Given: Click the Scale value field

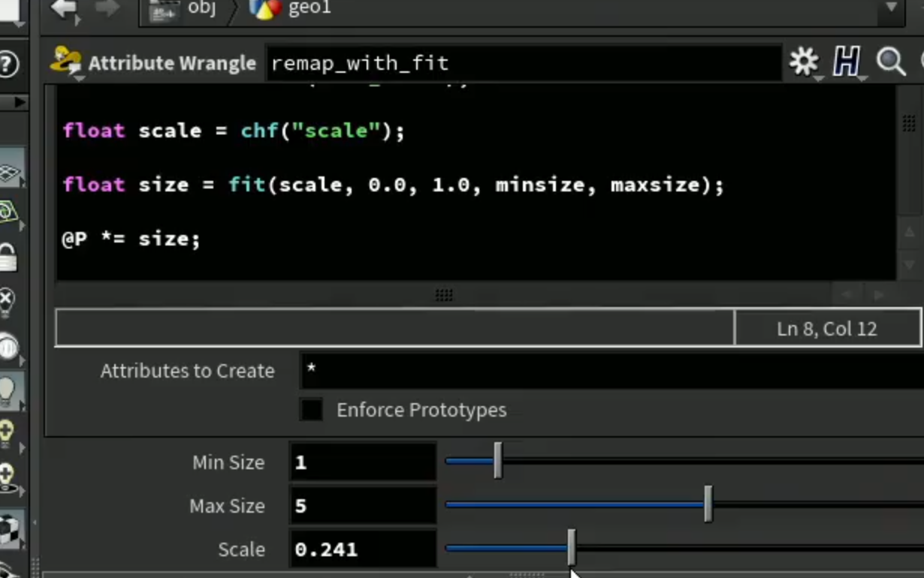Looking at the screenshot, I should pyautogui.click(x=363, y=549).
